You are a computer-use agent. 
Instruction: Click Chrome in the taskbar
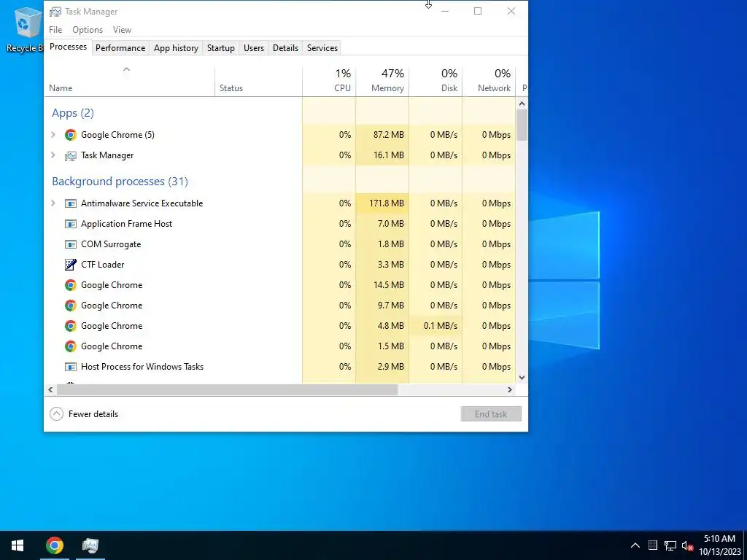click(x=55, y=545)
